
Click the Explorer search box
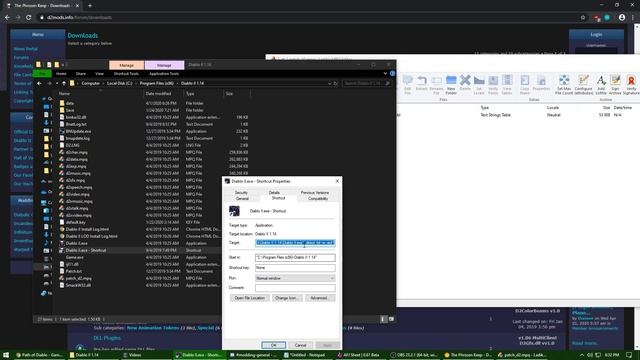[x=367, y=83]
